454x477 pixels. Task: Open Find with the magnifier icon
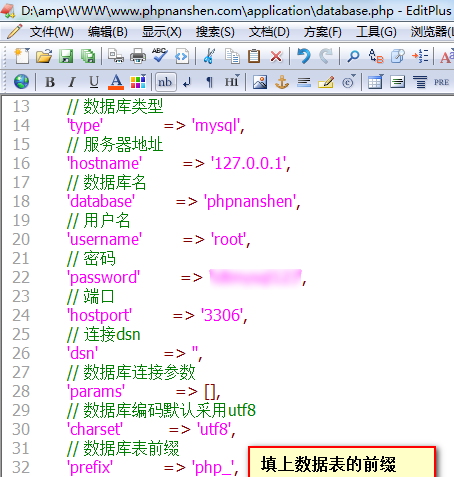(x=353, y=56)
